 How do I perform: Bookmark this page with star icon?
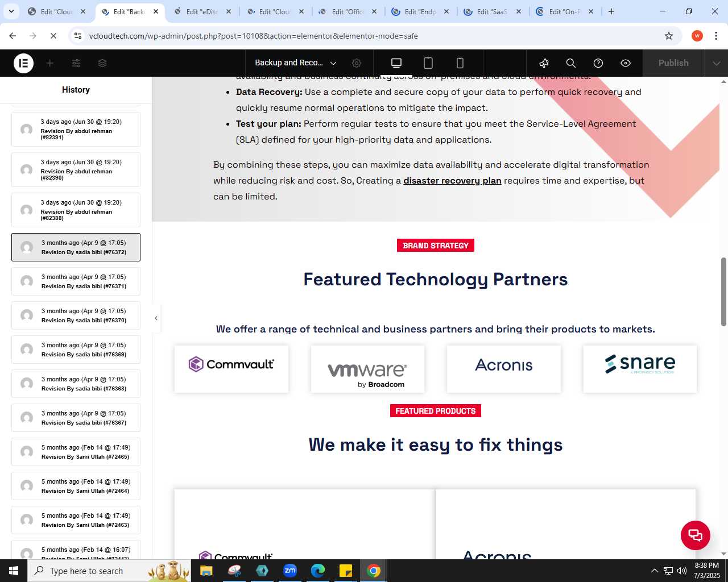(669, 36)
